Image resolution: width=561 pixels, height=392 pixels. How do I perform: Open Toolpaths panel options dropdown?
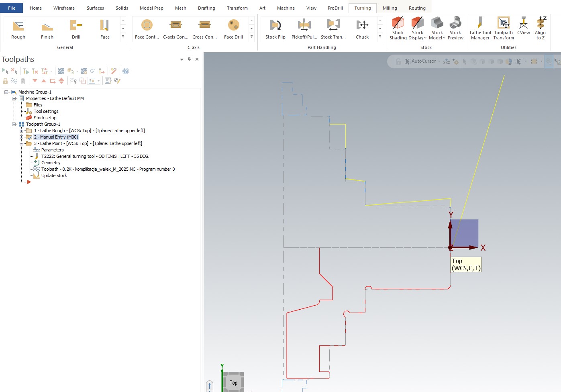182,59
